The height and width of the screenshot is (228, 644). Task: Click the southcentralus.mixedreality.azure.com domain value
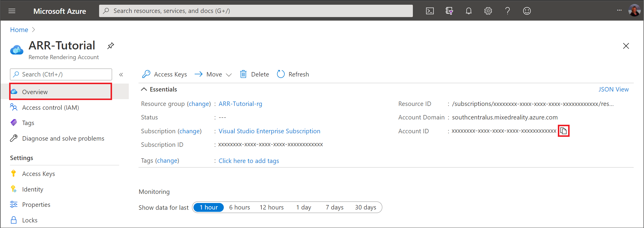[505, 117]
